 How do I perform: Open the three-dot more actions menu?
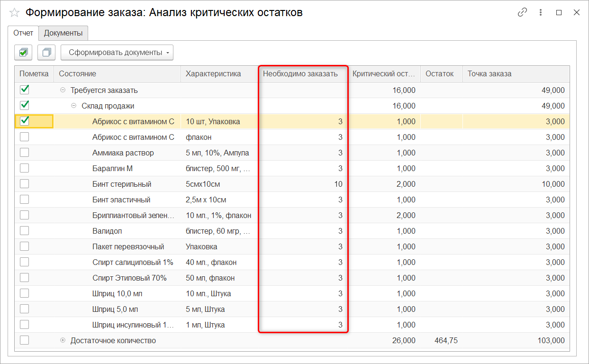click(541, 13)
